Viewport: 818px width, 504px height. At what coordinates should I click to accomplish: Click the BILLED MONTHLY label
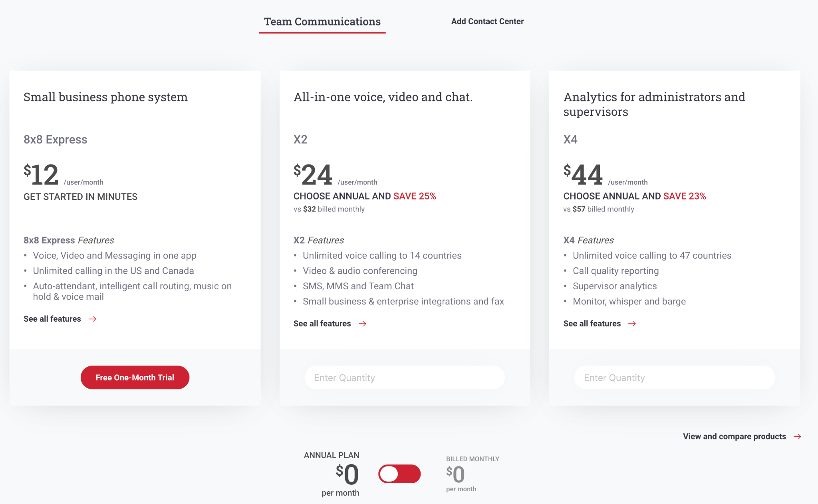[x=473, y=459]
